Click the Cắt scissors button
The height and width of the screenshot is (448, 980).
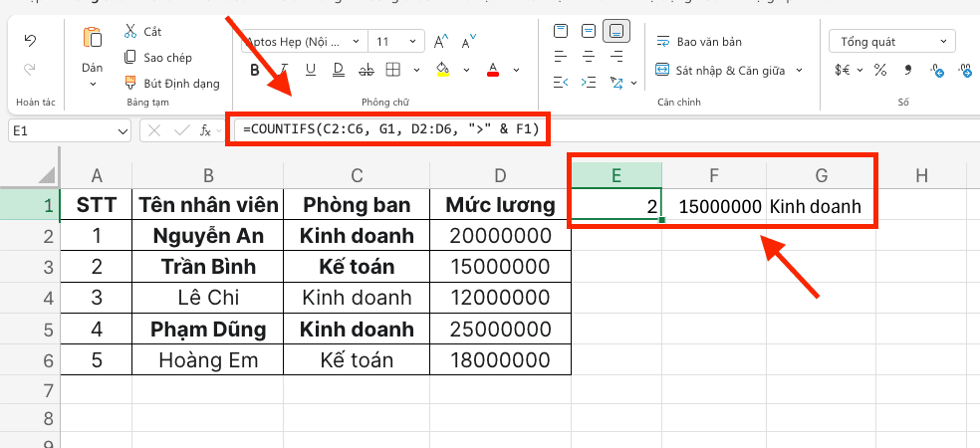(x=143, y=31)
